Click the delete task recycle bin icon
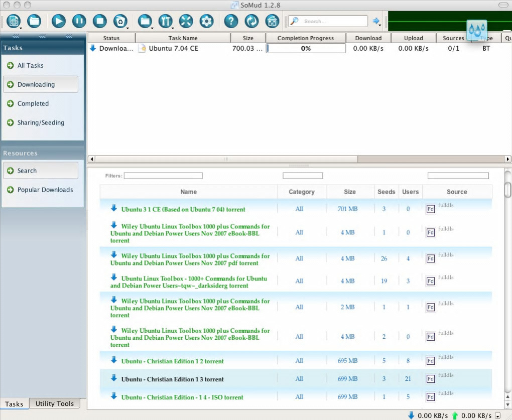The width and height of the screenshot is (512, 420). [120, 21]
